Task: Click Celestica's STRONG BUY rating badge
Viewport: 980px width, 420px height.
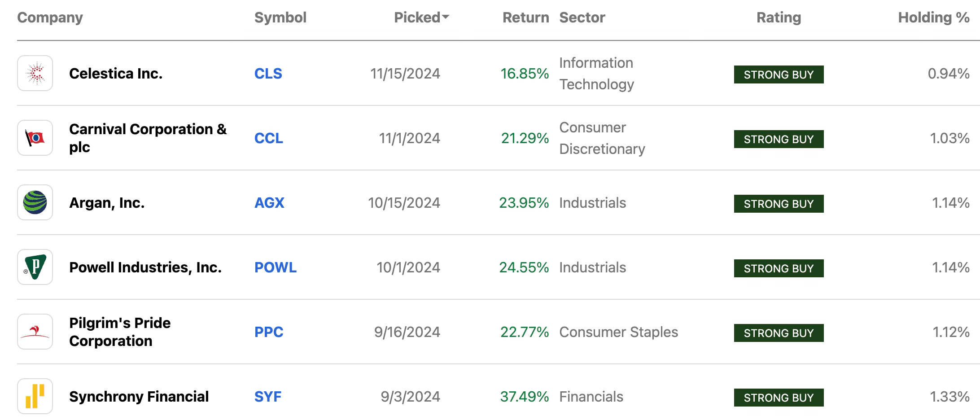Action: [779, 74]
